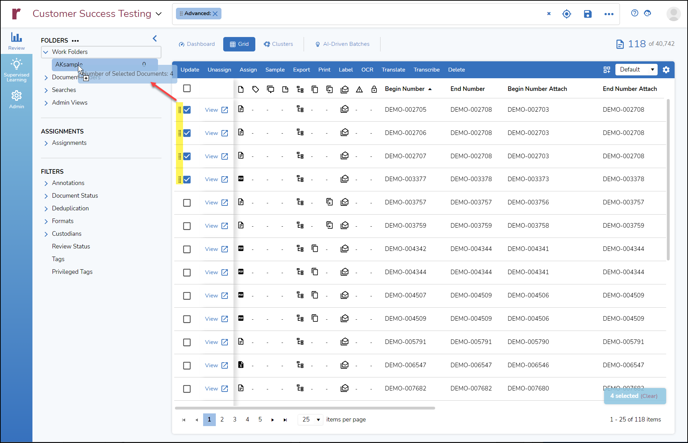The width and height of the screenshot is (688, 443).
Task: Open the Review Status filter
Action: [71, 247]
